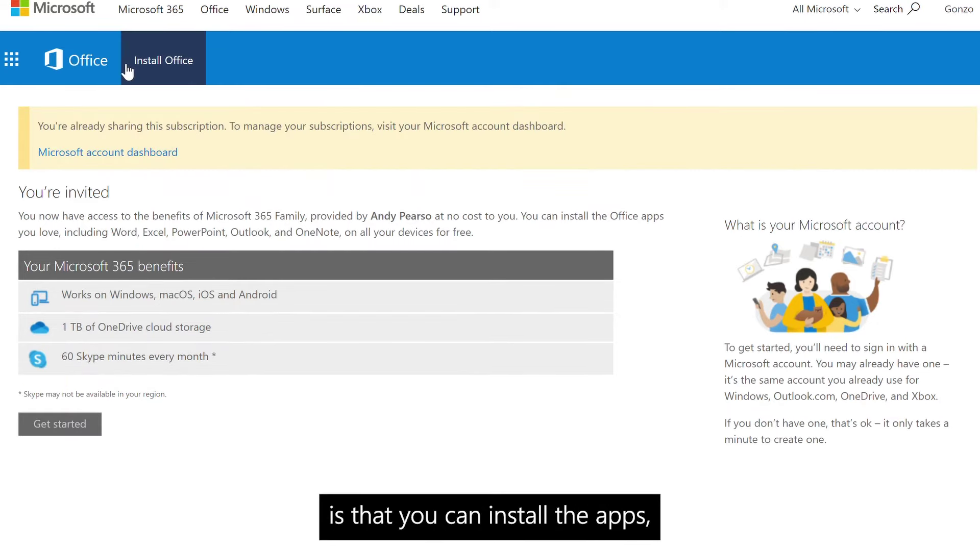Image resolution: width=980 pixels, height=551 pixels.
Task: Click the Office logo icon
Action: click(54, 60)
